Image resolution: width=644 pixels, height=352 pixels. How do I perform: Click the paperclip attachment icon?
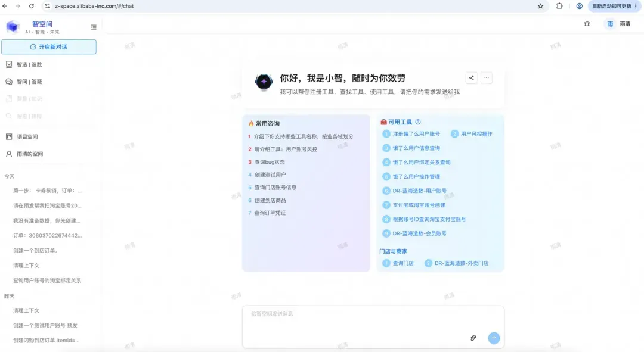(x=473, y=338)
